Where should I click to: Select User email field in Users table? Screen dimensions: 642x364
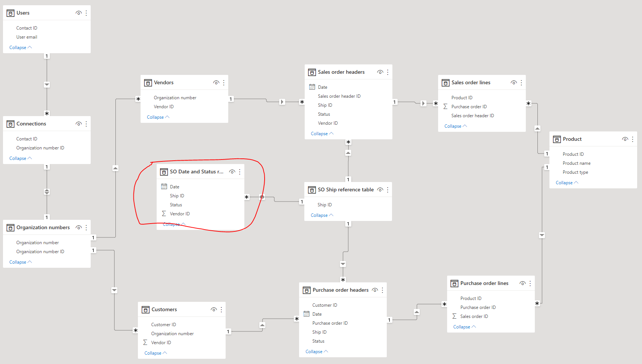27,37
